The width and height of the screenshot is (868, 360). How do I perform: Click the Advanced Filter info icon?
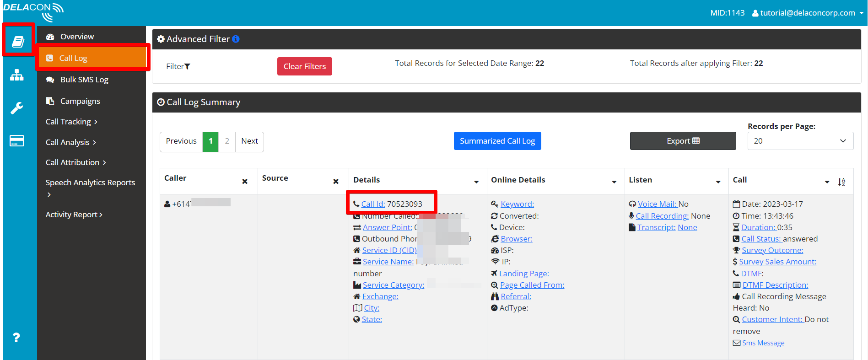[x=236, y=39]
